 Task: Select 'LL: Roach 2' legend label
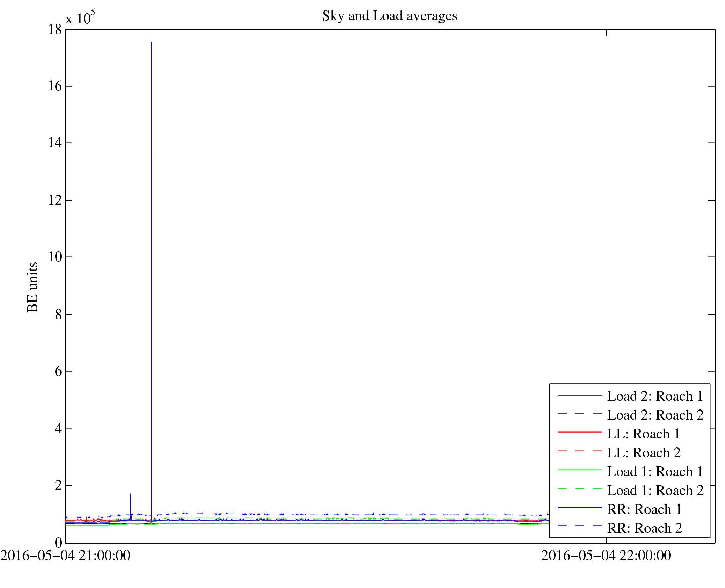point(643,453)
